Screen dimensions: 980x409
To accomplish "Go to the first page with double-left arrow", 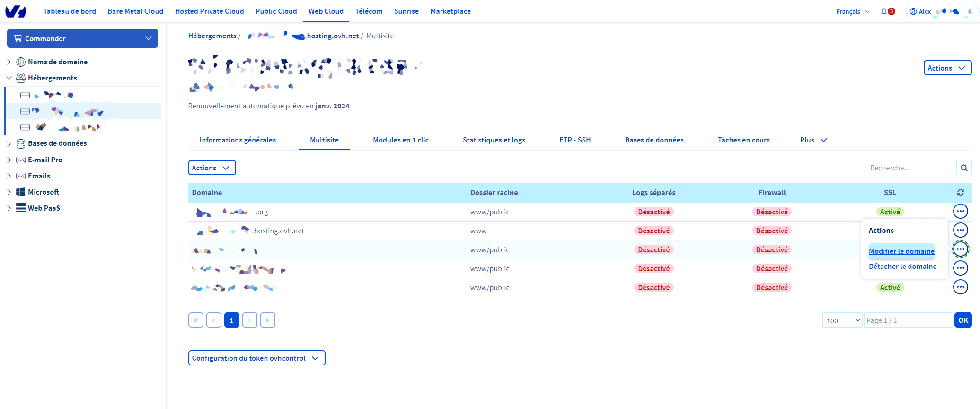I will [196, 320].
